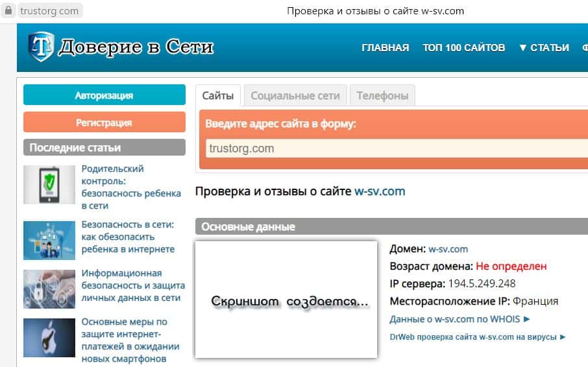The height and width of the screenshot is (367, 588).
Task: Open article Основные меры по защите интернет-платежей
Action: point(130,340)
